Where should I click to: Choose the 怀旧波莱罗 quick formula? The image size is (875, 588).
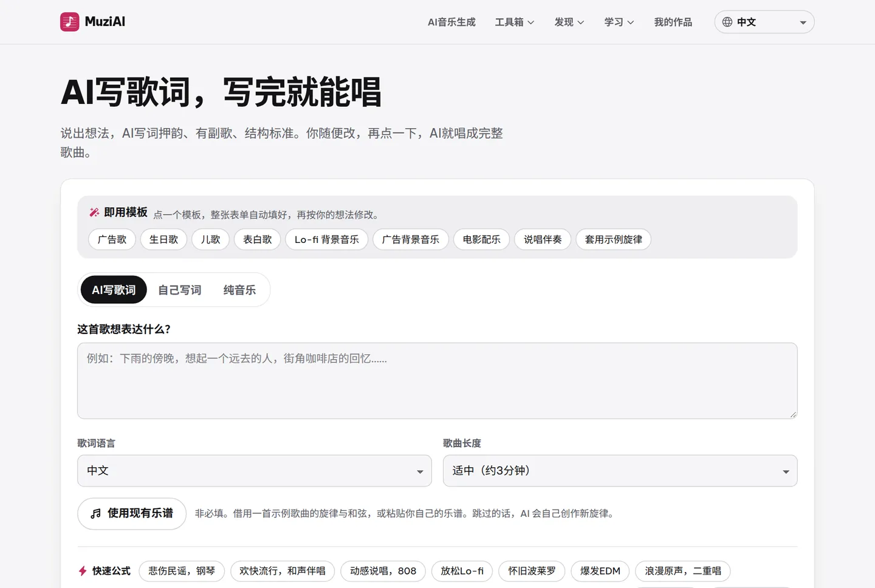532,571
